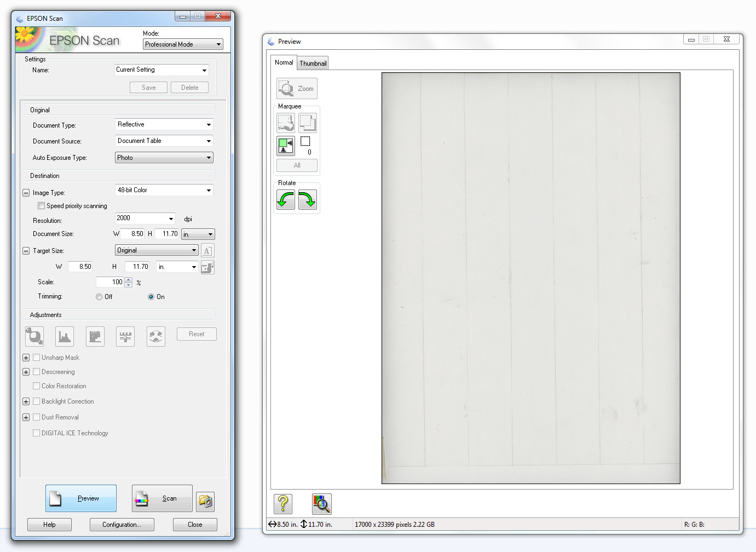The width and height of the screenshot is (756, 552).
Task: Click the Document Size width field
Action: [x=133, y=234]
